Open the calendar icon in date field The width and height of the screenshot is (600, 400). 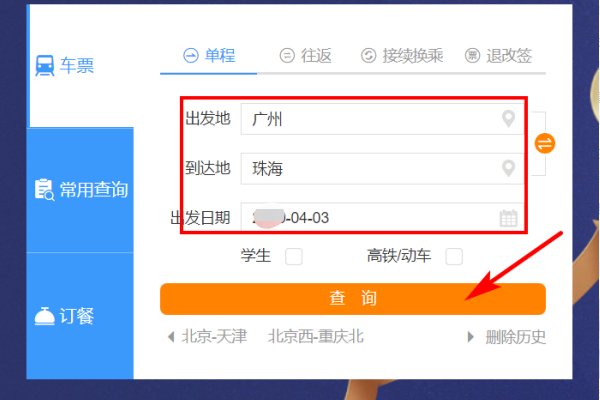pyautogui.click(x=508, y=218)
